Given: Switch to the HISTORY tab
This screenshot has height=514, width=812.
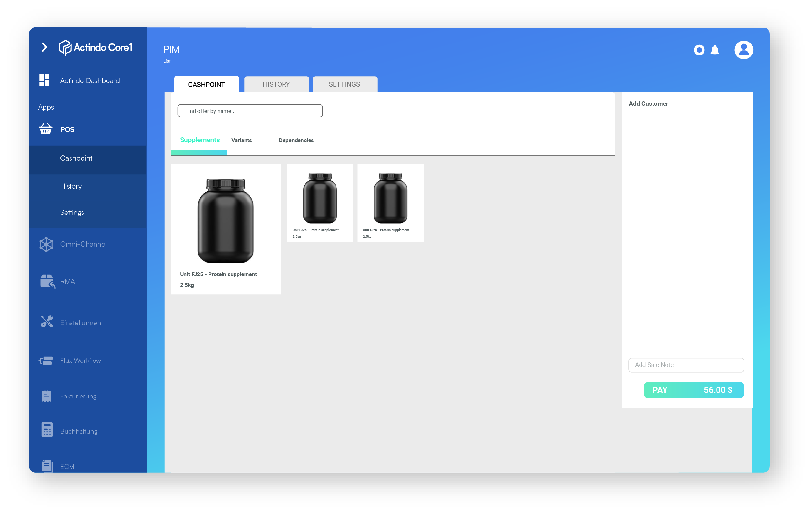Looking at the screenshot, I should click(x=276, y=84).
